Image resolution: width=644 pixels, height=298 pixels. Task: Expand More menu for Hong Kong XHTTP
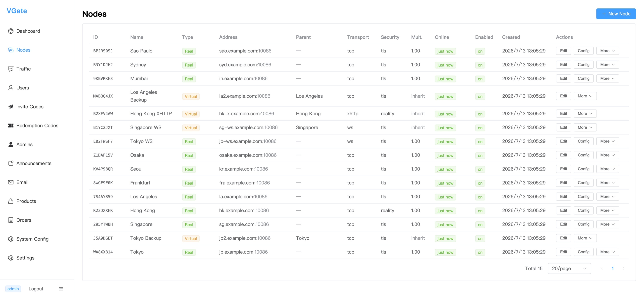point(585,114)
